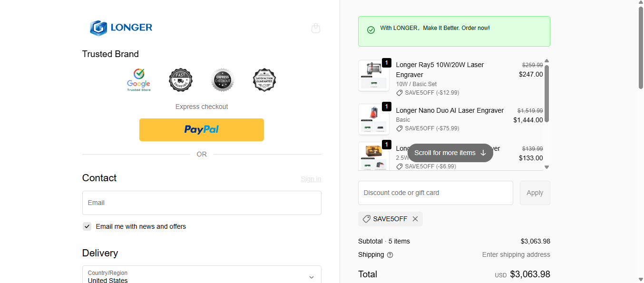Click the Scroll for more items button
This screenshot has height=283, width=644.
coord(450,153)
